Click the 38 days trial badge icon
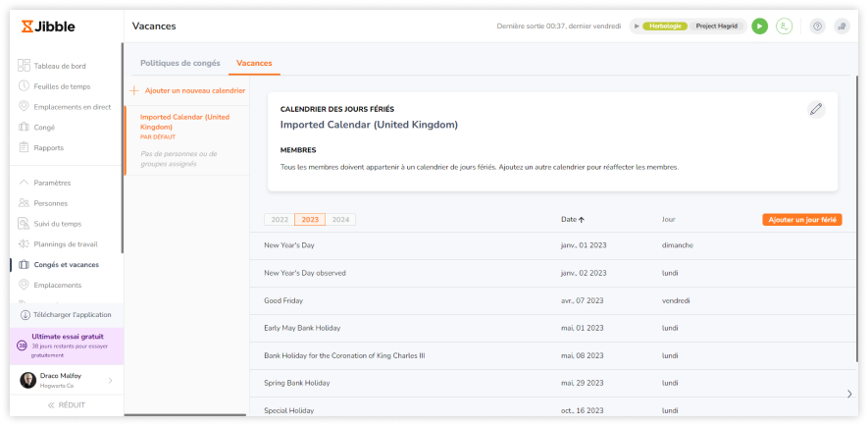868x426 pixels. [x=22, y=346]
